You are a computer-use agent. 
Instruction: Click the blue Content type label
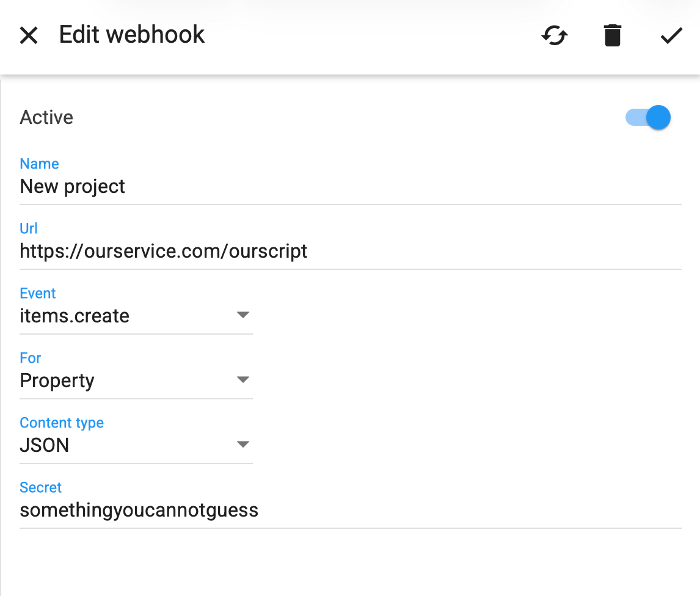pyautogui.click(x=62, y=423)
